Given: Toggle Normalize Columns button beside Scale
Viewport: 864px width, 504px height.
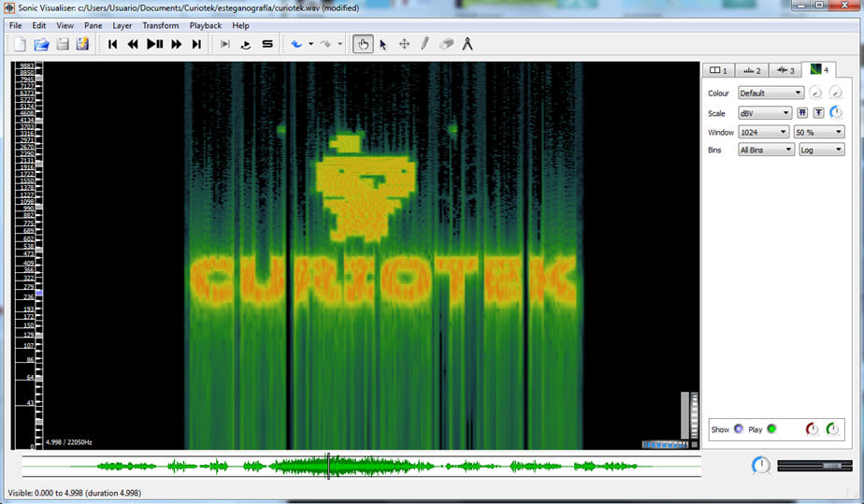Looking at the screenshot, I should [x=802, y=113].
